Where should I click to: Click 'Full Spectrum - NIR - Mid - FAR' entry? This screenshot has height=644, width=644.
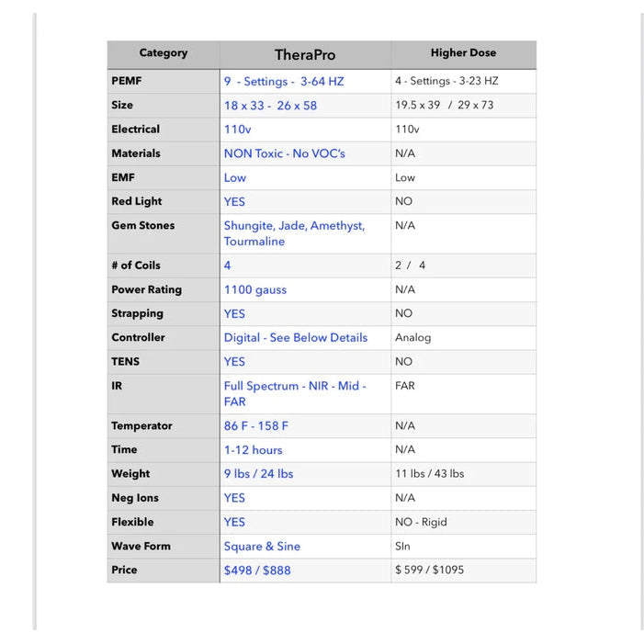coord(295,394)
